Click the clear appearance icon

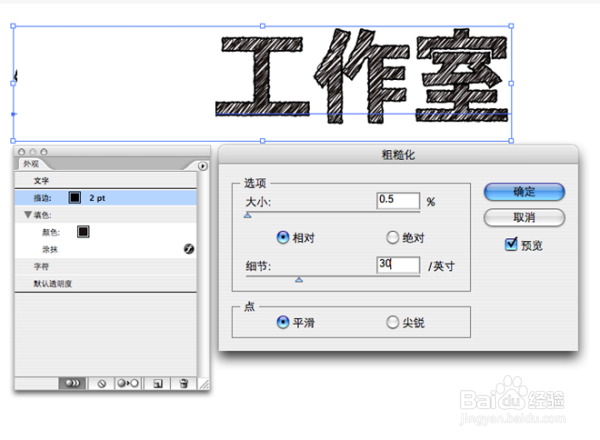pyautogui.click(x=101, y=383)
